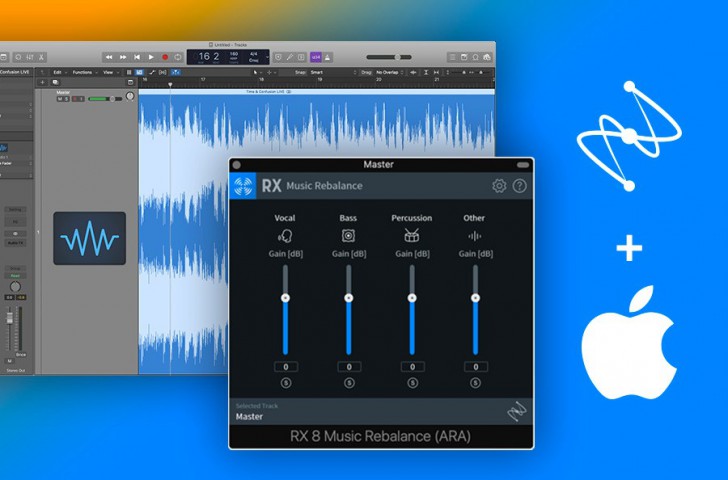Click Fast Forward in Logic transport
This screenshot has height=480, width=728.
tap(123, 57)
